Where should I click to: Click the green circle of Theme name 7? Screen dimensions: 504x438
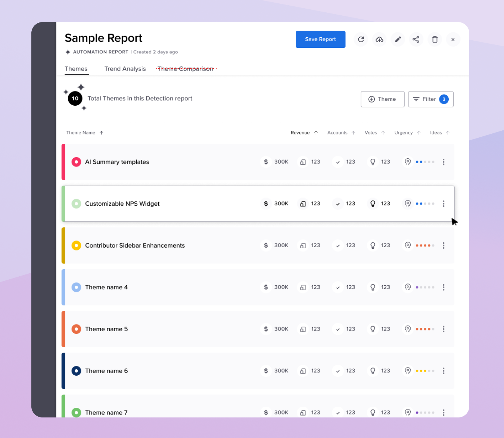pyautogui.click(x=76, y=413)
